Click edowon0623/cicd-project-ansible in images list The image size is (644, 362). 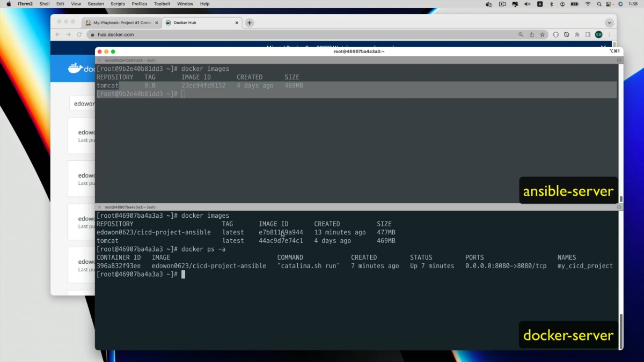click(x=153, y=232)
